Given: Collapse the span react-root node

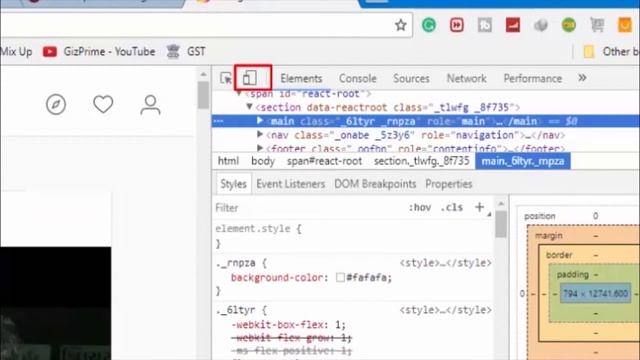Looking at the screenshot, I should (x=239, y=94).
